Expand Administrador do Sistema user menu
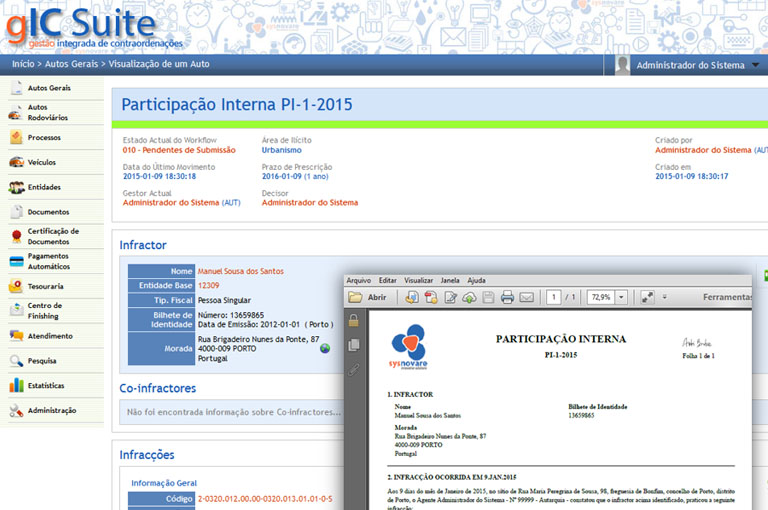This screenshot has width=768, height=510. [x=755, y=65]
